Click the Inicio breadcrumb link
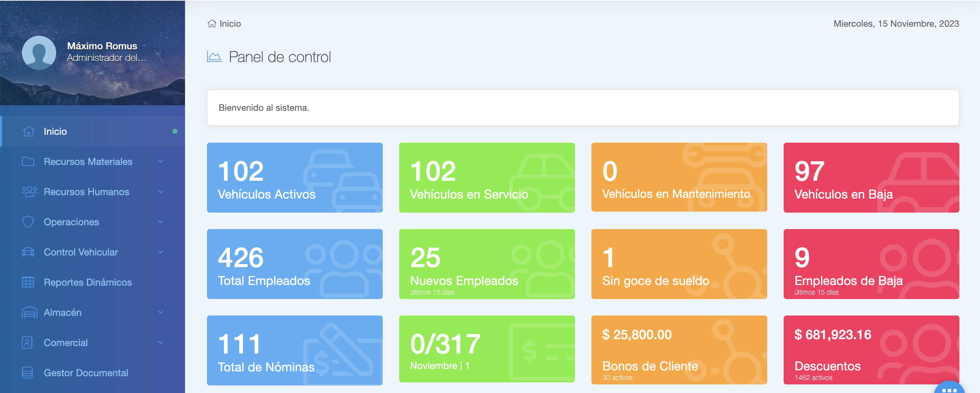This screenshot has height=393, width=980. point(230,24)
